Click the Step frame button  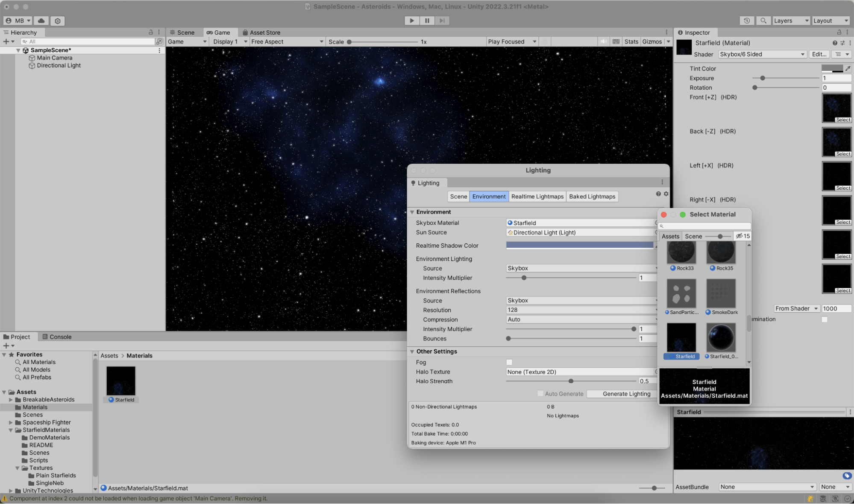442,20
